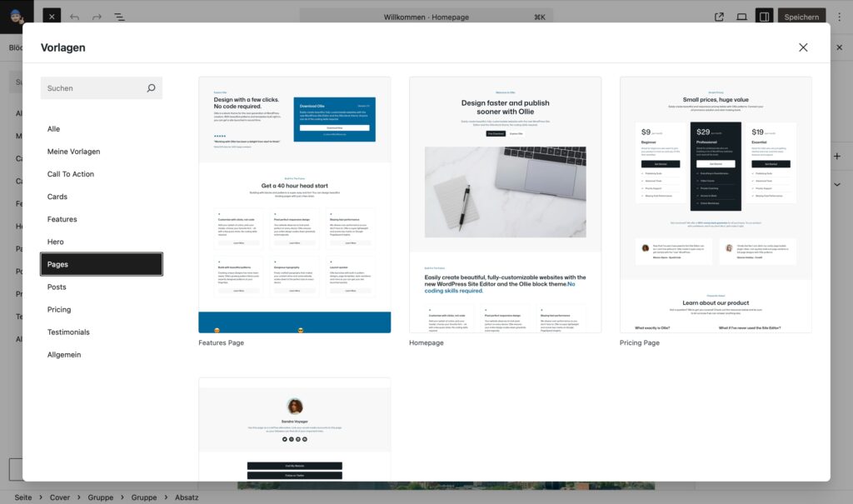Close the Vorlagen dialog with X

[x=803, y=47]
